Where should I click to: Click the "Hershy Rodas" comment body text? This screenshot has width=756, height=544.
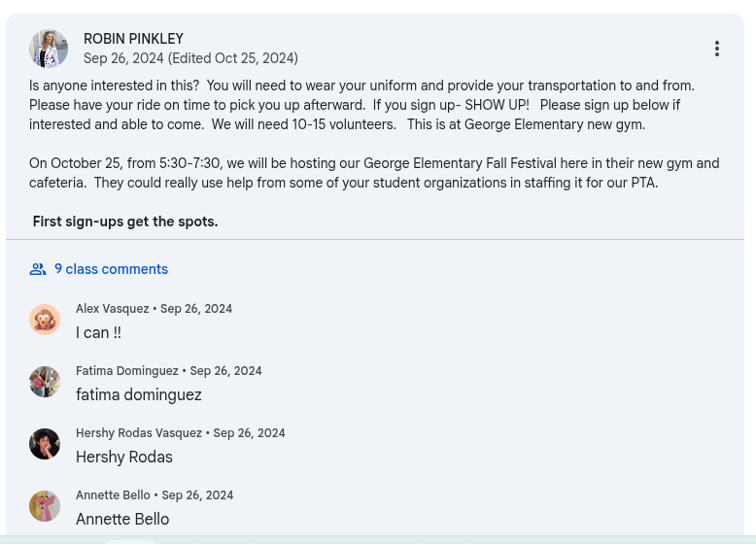[x=124, y=458]
